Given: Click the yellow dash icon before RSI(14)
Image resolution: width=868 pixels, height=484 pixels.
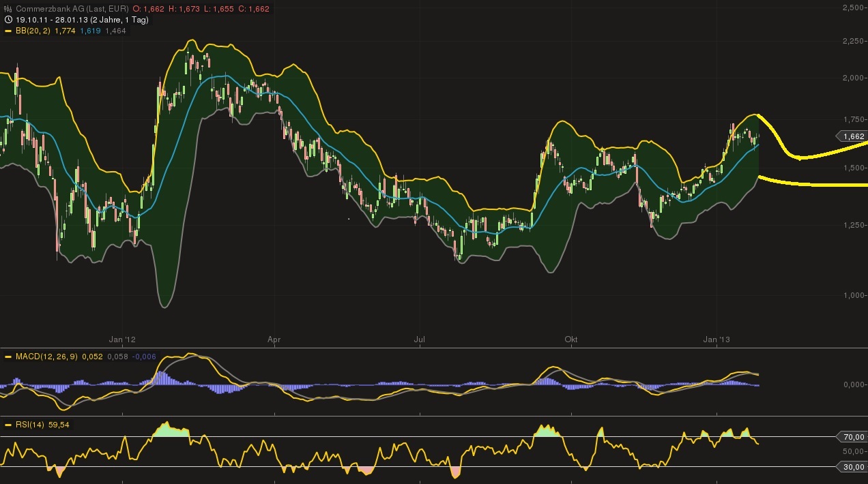Looking at the screenshot, I should (8, 425).
